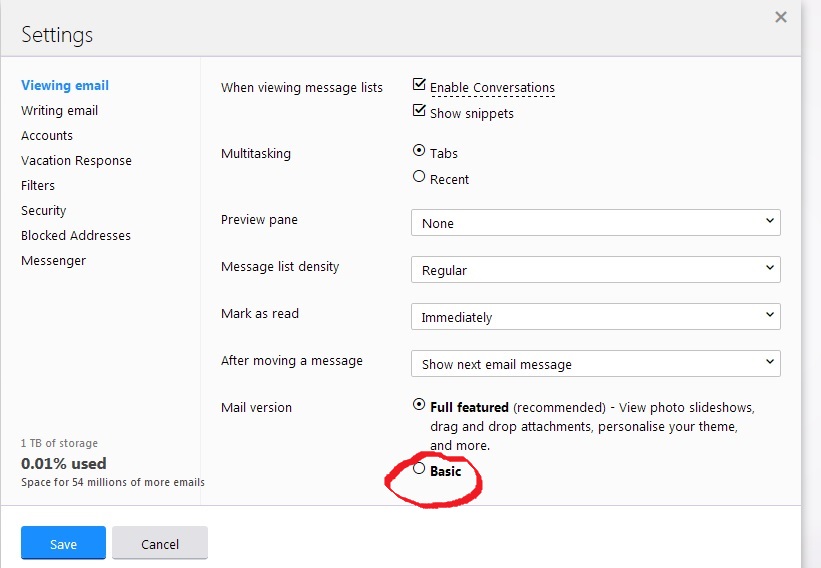Screen dimensions: 821x568
Task: Open Security settings
Action: (x=43, y=210)
